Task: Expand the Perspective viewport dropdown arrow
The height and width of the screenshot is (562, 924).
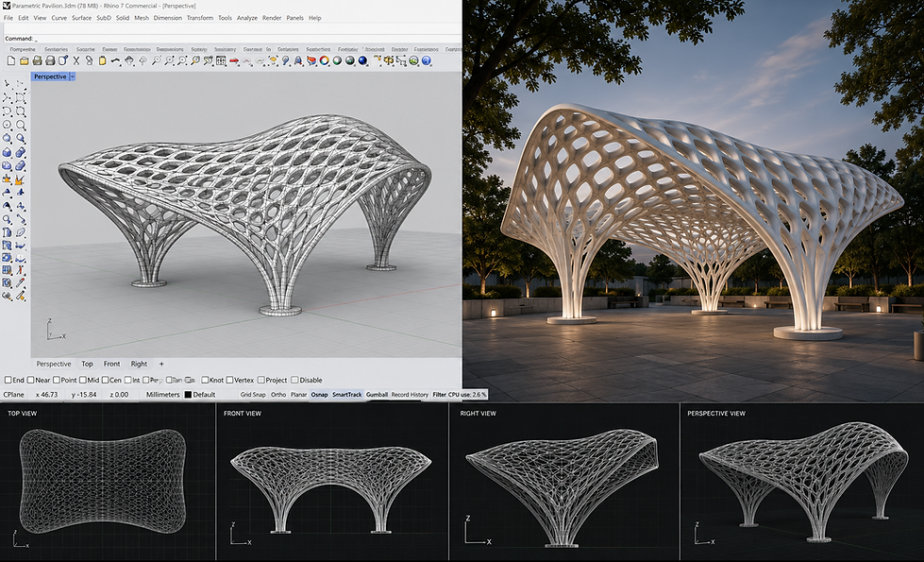Action: pyautogui.click(x=73, y=77)
